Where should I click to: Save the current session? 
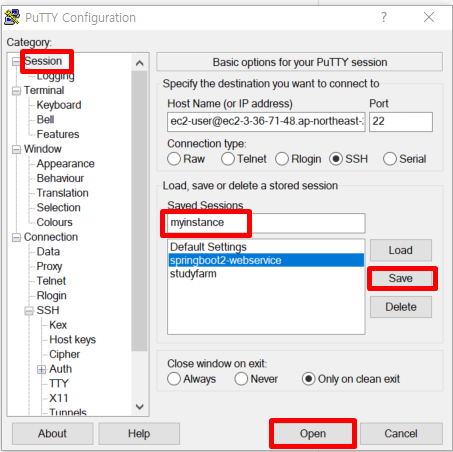click(401, 278)
